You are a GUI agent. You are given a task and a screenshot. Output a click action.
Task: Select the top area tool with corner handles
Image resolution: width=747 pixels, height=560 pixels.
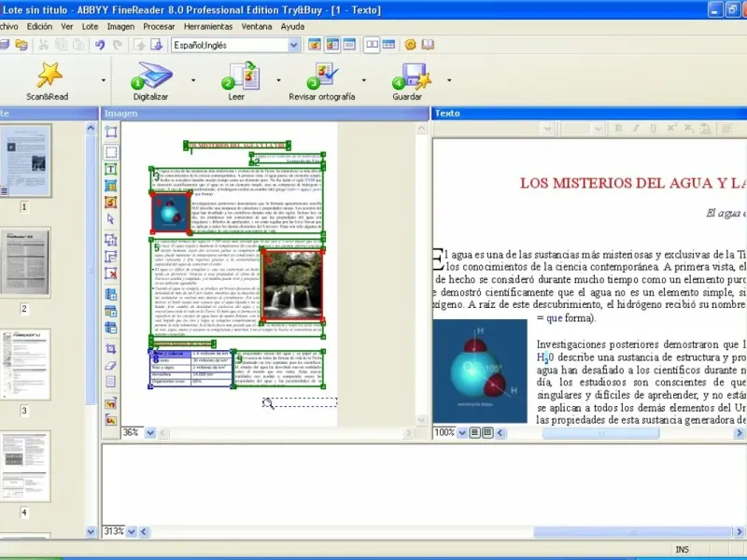click(x=111, y=132)
